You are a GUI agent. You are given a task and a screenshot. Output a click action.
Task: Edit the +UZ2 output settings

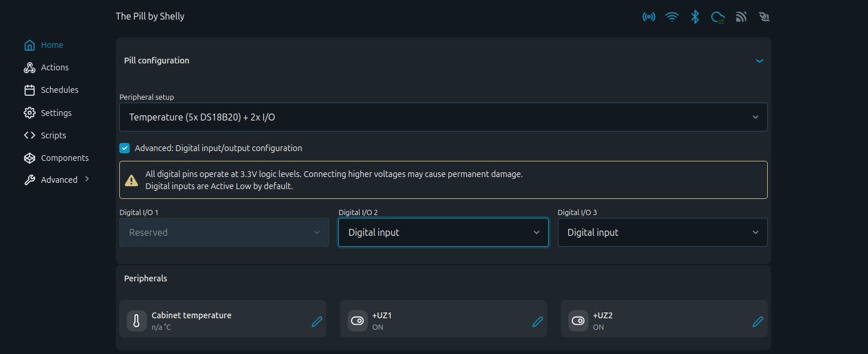pos(758,321)
